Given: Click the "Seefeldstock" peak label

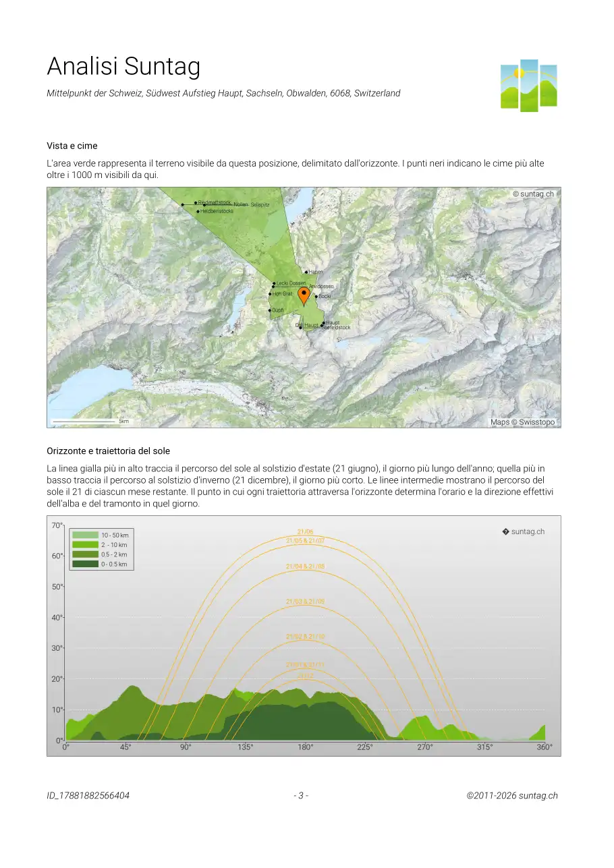Looking at the screenshot, I should pos(336,328).
